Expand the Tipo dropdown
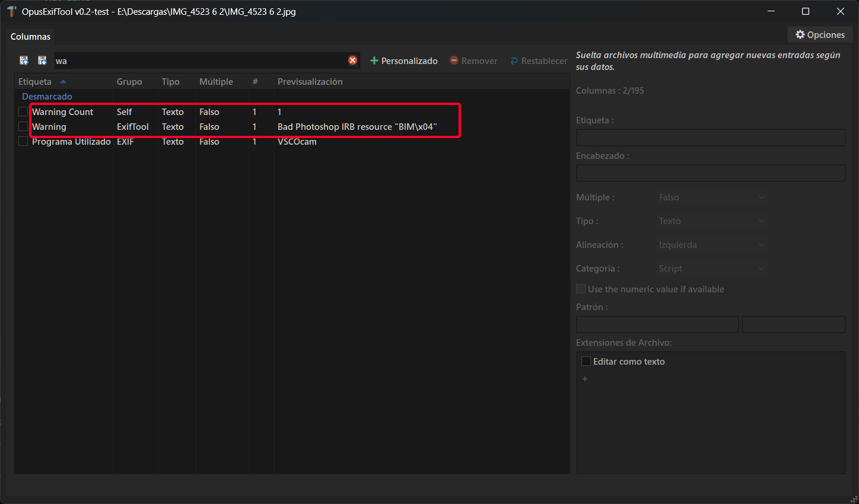Viewport: 859px width, 504px height. (x=711, y=221)
